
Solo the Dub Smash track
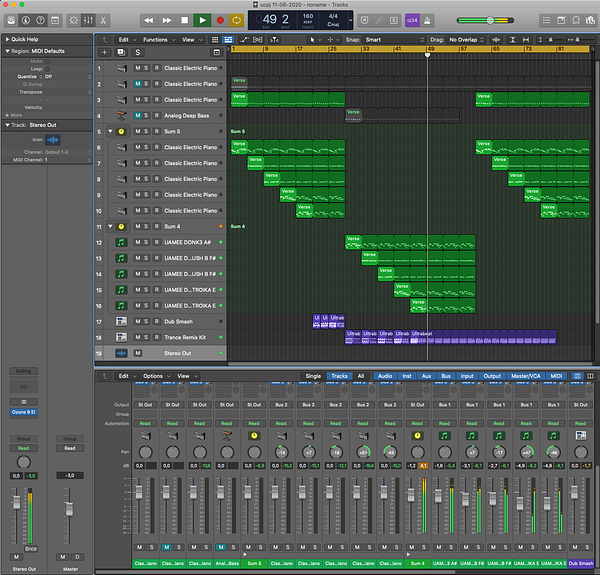click(x=147, y=321)
